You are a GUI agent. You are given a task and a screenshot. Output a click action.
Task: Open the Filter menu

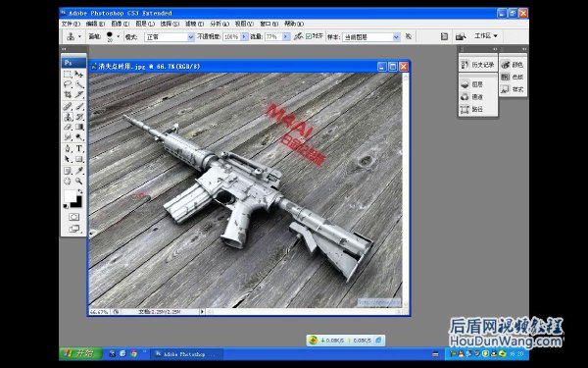coord(194,24)
